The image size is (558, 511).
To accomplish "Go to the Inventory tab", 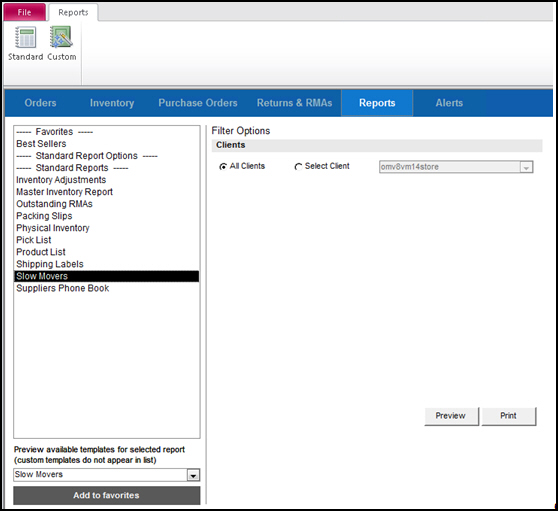I will point(112,103).
